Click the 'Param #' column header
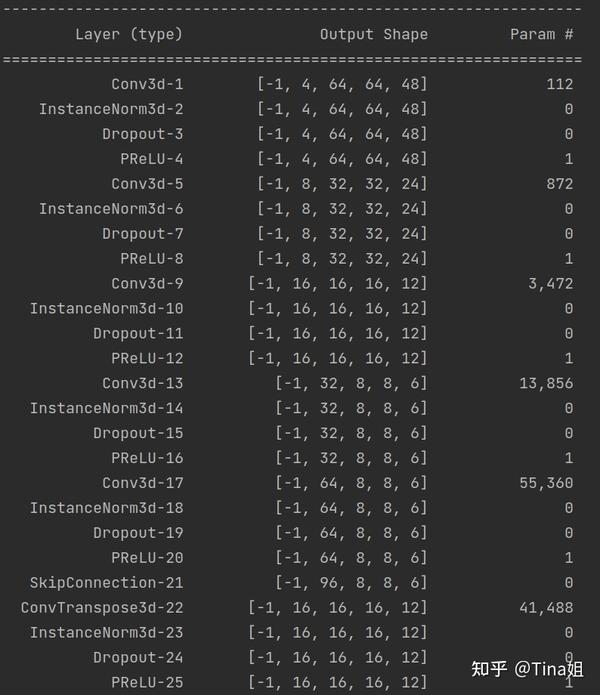The height and width of the screenshot is (695, 600). 542,34
